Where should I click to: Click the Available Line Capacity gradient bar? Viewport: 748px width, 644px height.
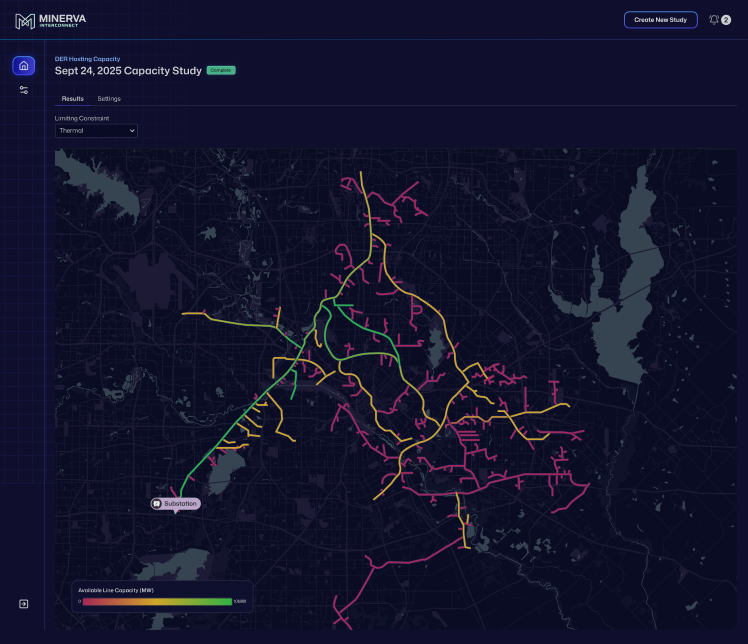point(157,602)
